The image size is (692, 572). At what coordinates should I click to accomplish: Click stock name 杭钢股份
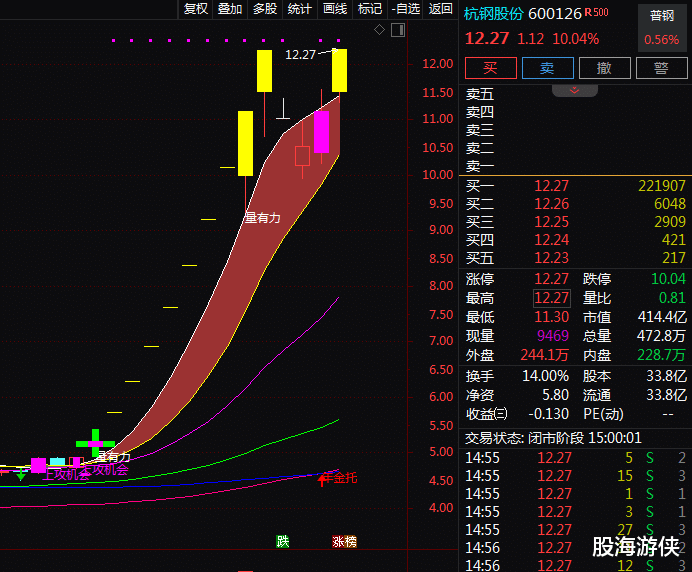pyautogui.click(x=493, y=14)
